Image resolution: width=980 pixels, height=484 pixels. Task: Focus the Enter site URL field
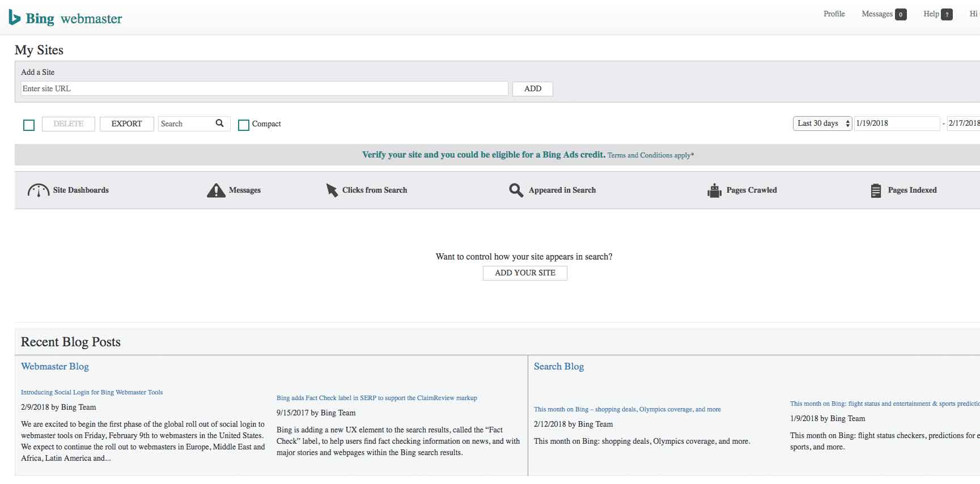click(264, 89)
